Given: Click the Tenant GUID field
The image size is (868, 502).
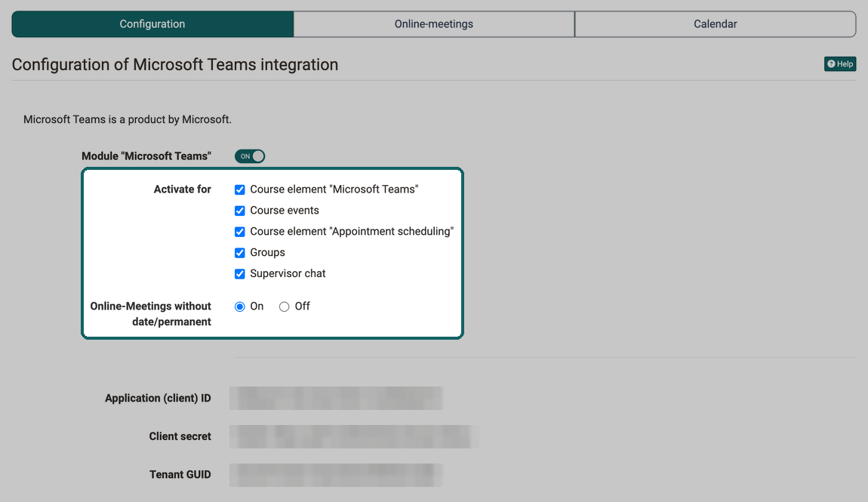Looking at the screenshot, I should tap(336, 474).
